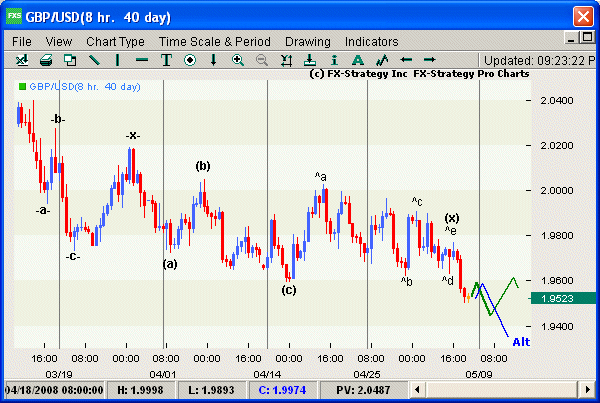Click the 'L: 1.9893' status field
600x403 pixels.
(x=211, y=390)
